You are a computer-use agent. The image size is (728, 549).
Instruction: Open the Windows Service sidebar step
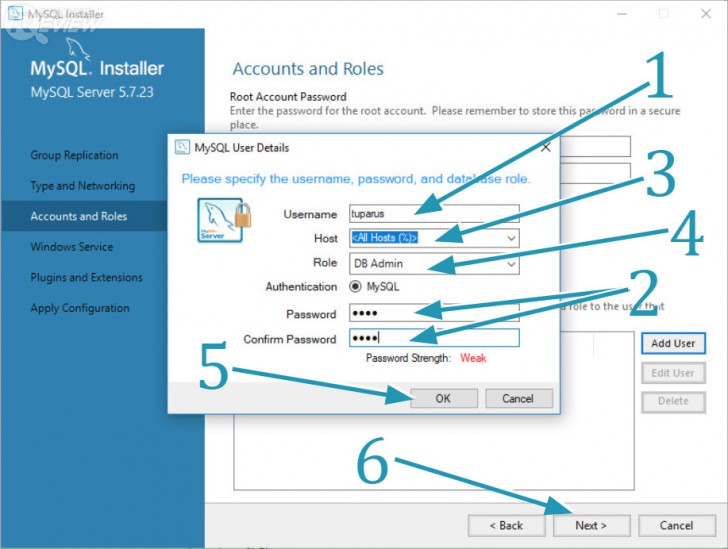click(72, 247)
